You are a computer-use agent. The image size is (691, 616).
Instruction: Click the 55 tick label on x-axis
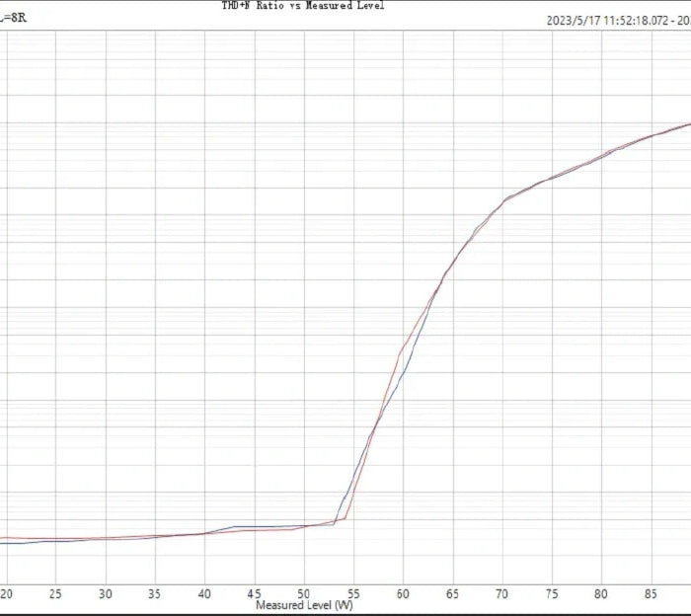click(353, 594)
